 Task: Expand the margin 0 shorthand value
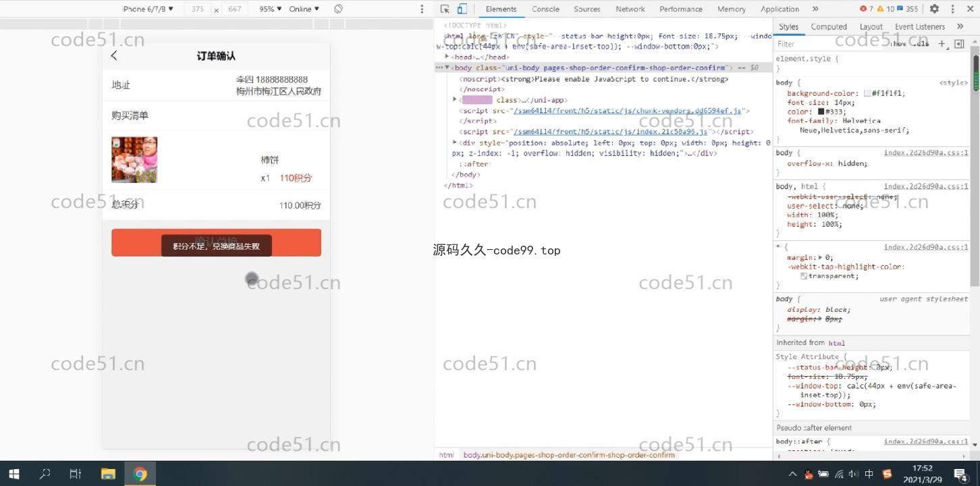821,257
